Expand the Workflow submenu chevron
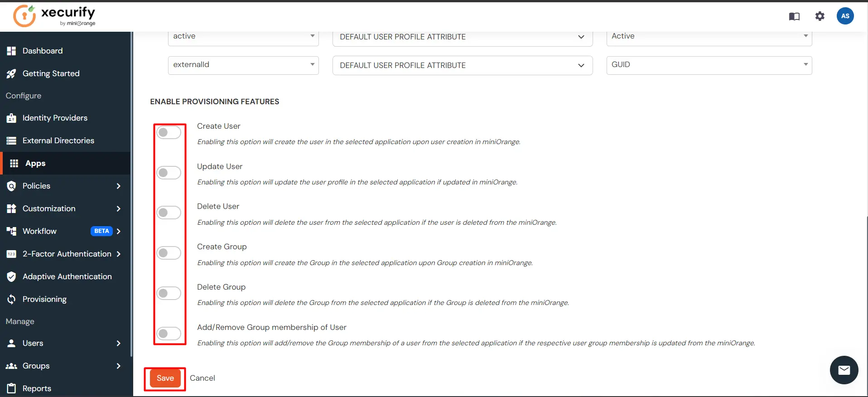 119,231
